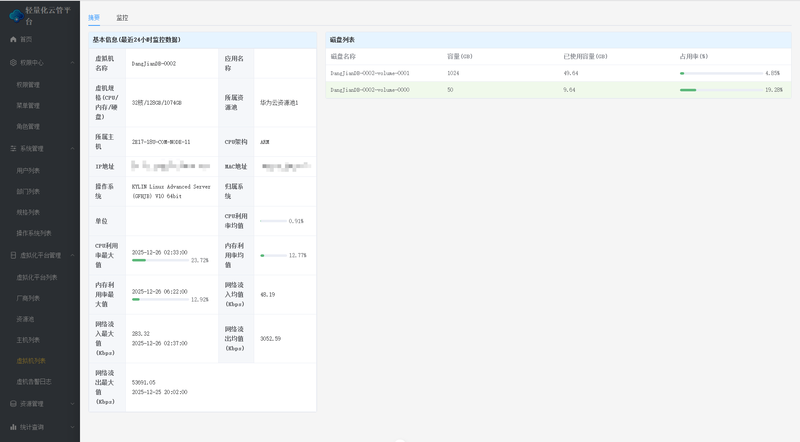Click used capacity value 49.64
The width and height of the screenshot is (800, 442).
click(x=571, y=73)
